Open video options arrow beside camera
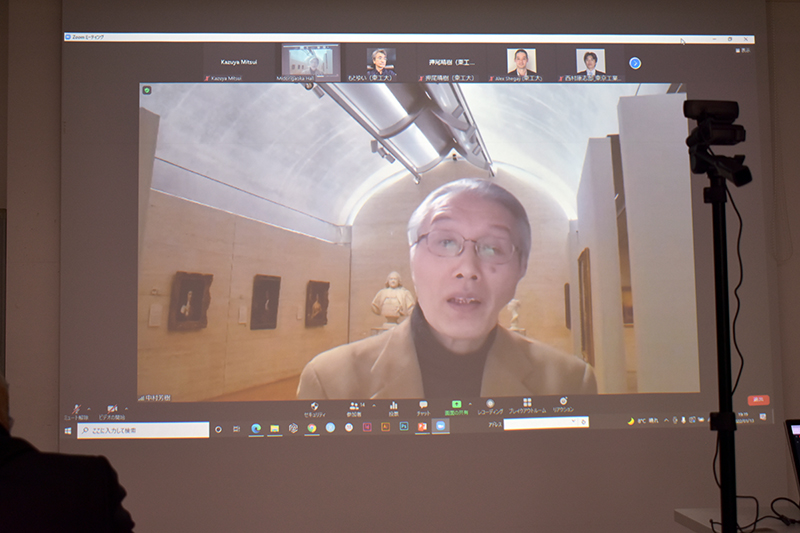 tap(126, 409)
